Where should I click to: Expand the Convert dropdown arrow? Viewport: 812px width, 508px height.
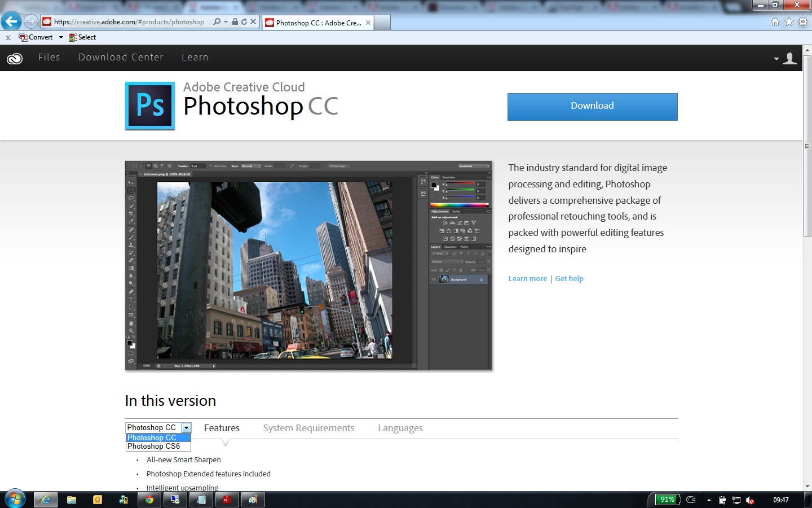(x=61, y=37)
